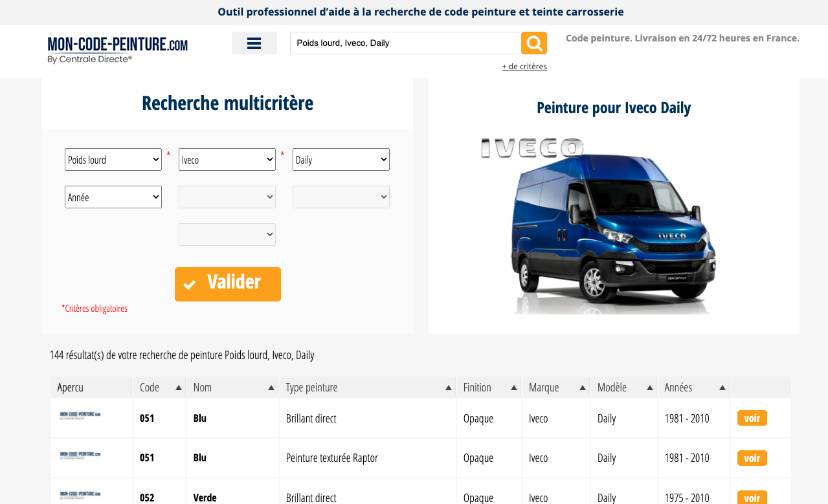Open the hamburger menu icon
The image size is (828, 504).
254,43
